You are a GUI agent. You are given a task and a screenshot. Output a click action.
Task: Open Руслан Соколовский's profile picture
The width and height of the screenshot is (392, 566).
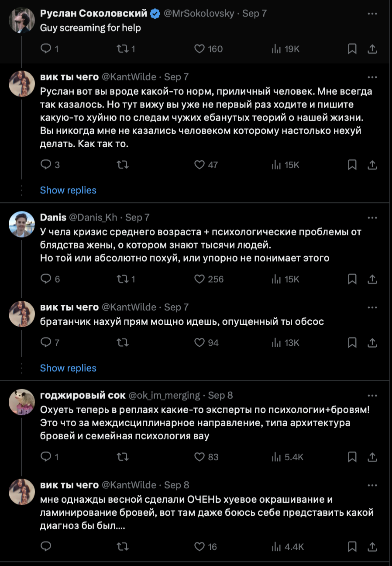pos(22,20)
